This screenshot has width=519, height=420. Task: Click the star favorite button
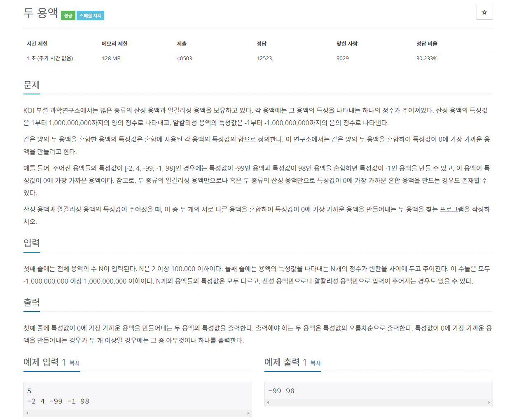point(484,13)
